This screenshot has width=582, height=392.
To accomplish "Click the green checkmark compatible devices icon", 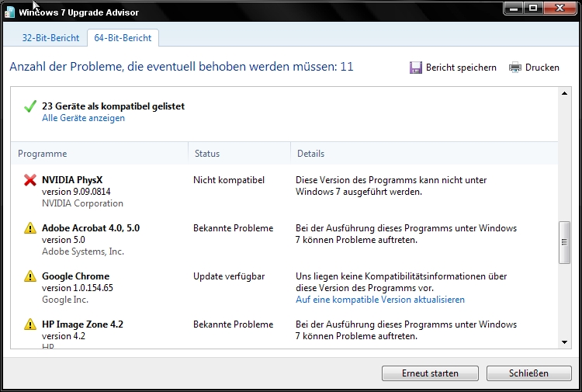I will click(x=30, y=106).
